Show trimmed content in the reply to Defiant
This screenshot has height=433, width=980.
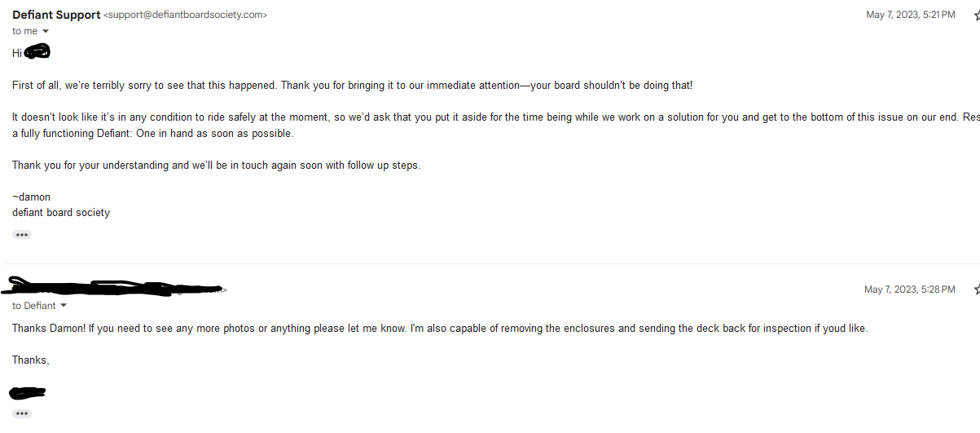(22, 413)
